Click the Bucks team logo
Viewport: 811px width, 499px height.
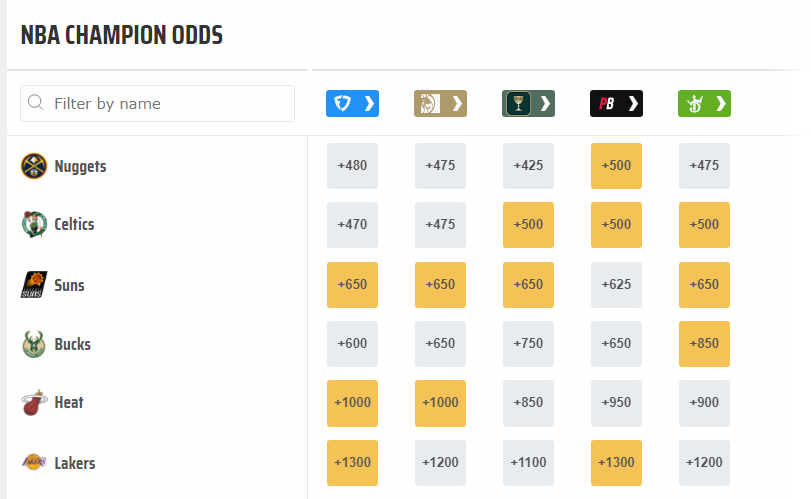[34, 344]
